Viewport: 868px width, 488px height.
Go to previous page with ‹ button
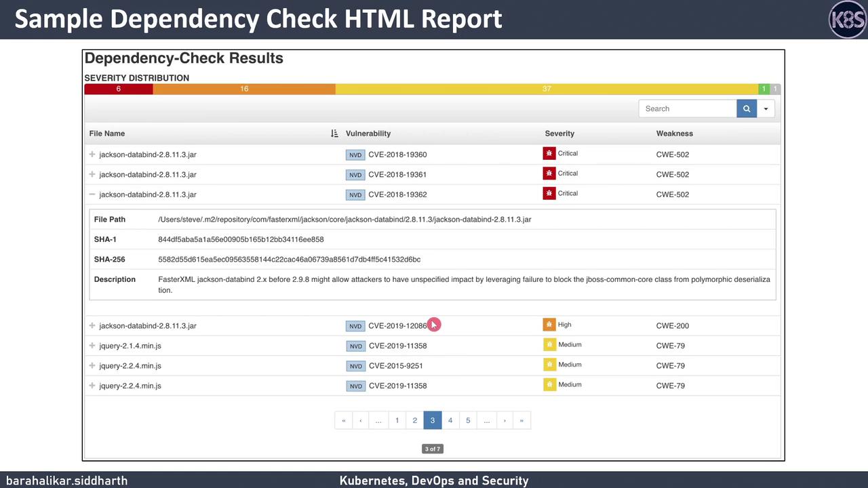(x=361, y=420)
